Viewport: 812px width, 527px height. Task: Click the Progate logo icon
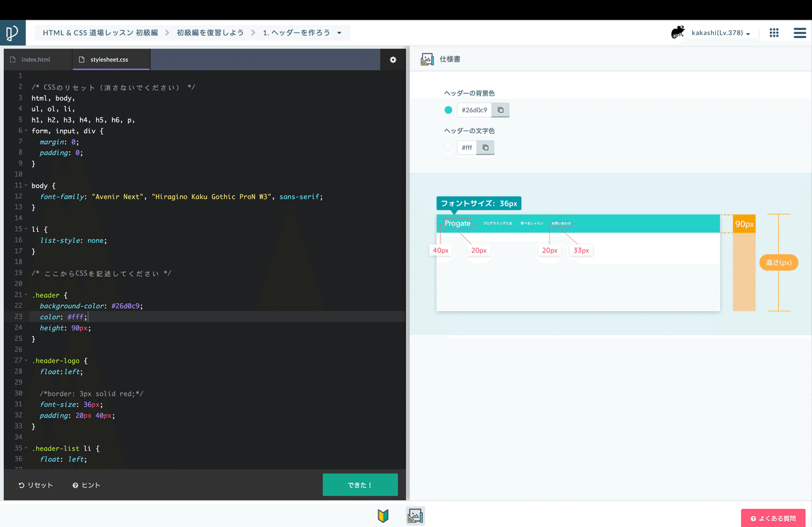[12, 32]
